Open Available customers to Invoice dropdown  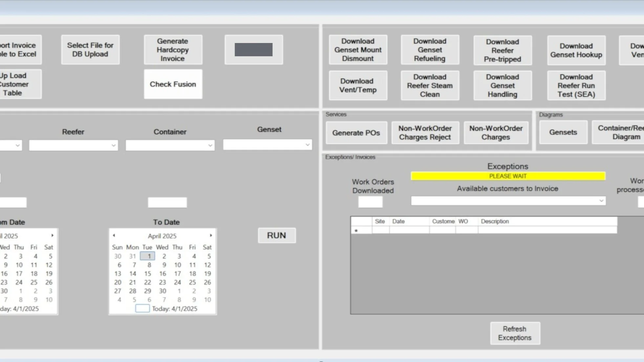601,201
